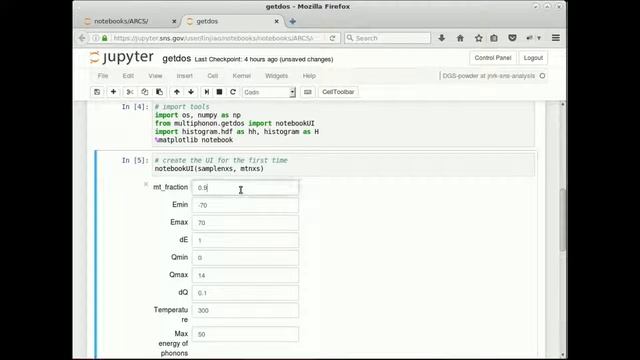Click the Emax input field
This screenshot has height=360, width=640.
pos(245,223)
